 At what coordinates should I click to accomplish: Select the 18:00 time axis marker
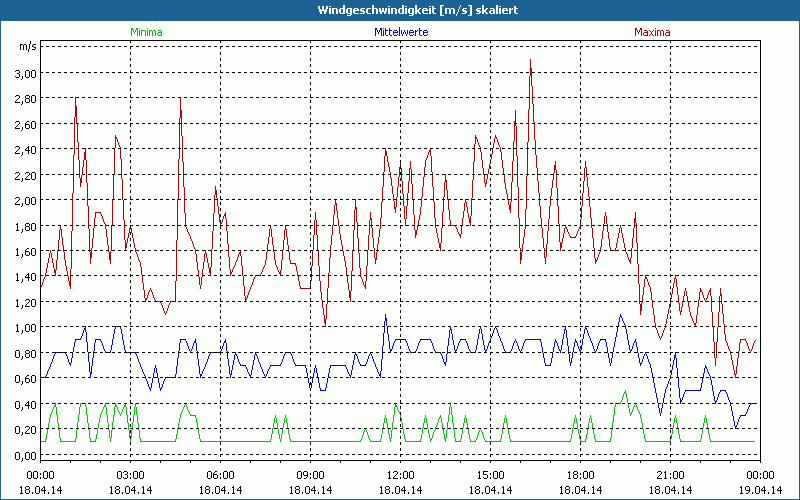pyautogui.click(x=580, y=475)
